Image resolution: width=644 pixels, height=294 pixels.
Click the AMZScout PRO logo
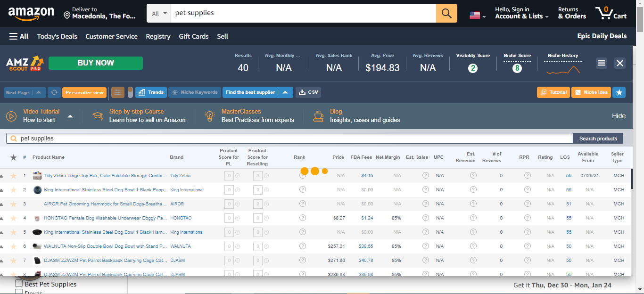tap(25, 63)
